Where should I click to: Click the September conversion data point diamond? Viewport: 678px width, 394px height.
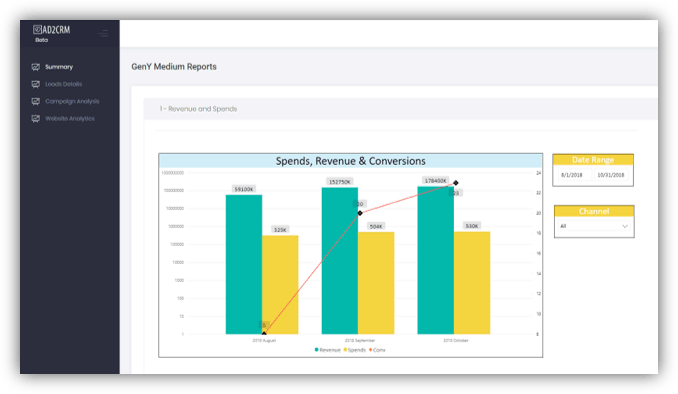pos(360,213)
